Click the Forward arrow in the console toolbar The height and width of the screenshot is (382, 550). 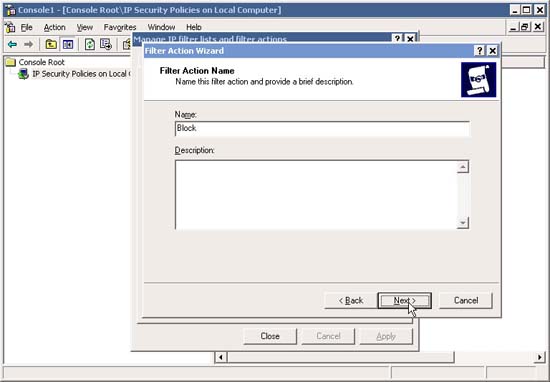point(28,44)
